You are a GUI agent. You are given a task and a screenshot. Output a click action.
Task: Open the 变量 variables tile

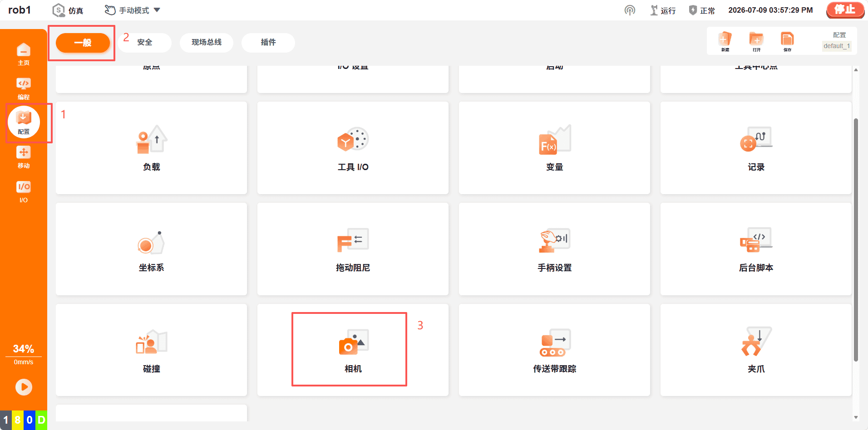(554, 148)
